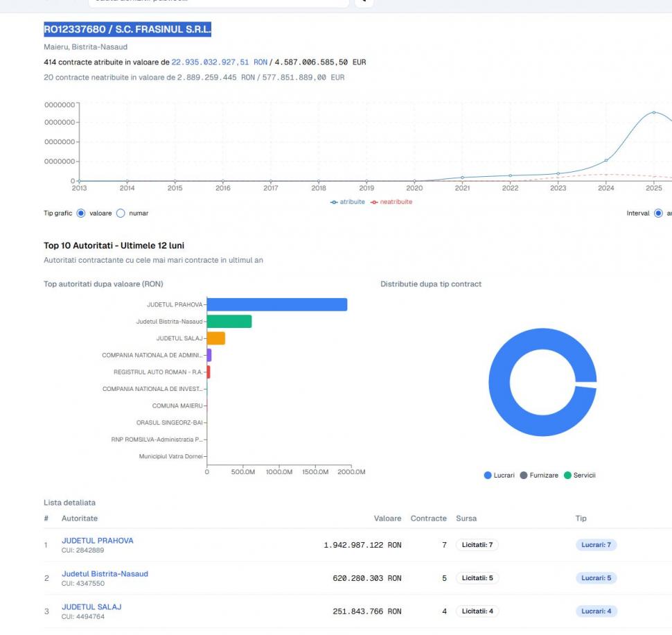Toggle the 'atribuite' legend marker
Viewport: 672px width, 635px height.
point(334,202)
